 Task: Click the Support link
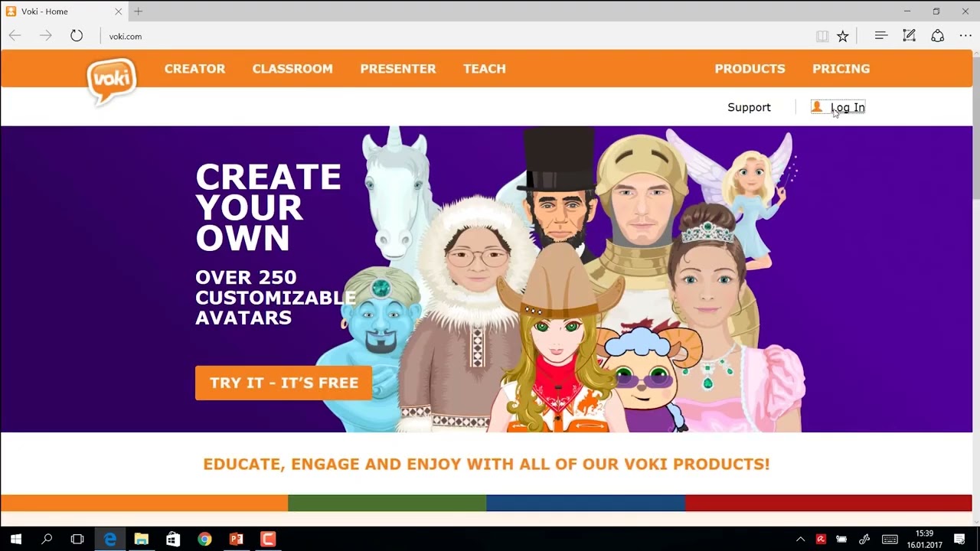749,107
